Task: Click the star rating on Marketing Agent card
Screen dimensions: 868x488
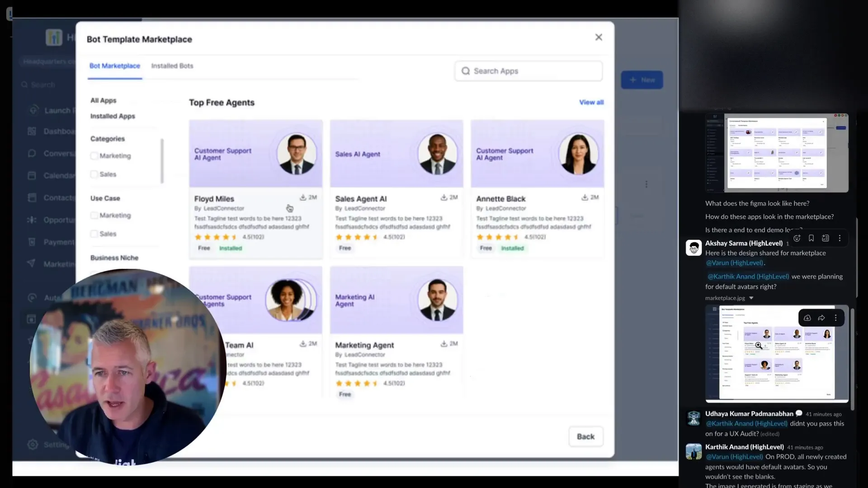Action: pos(357,384)
